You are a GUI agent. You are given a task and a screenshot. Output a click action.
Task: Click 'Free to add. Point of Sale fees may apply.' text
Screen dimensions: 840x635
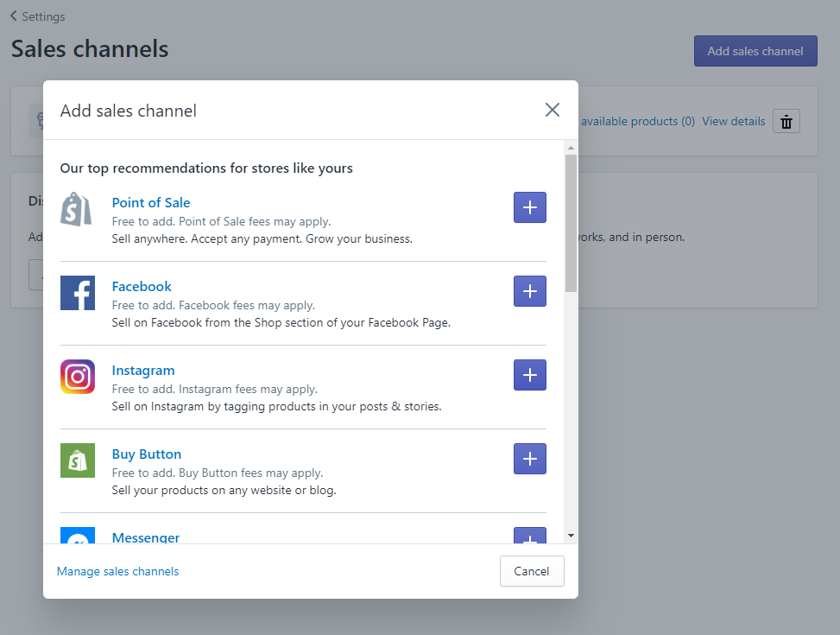[x=221, y=221]
